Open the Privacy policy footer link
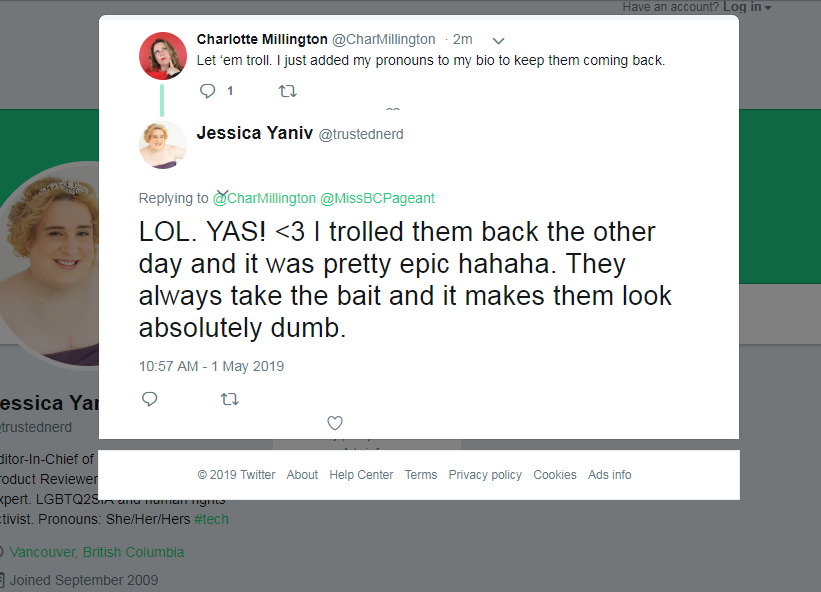This screenshot has height=592, width=821. click(x=485, y=475)
